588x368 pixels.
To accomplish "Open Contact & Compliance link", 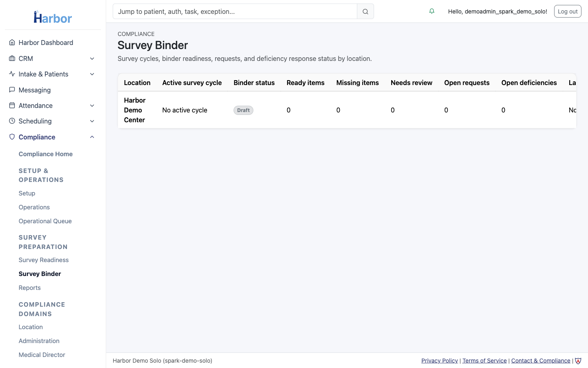I will pos(541,361).
